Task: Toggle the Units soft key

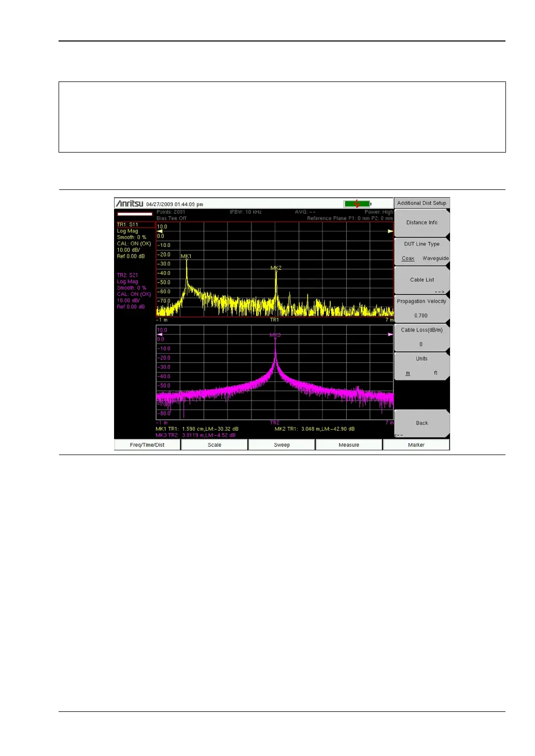Action: tap(422, 366)
